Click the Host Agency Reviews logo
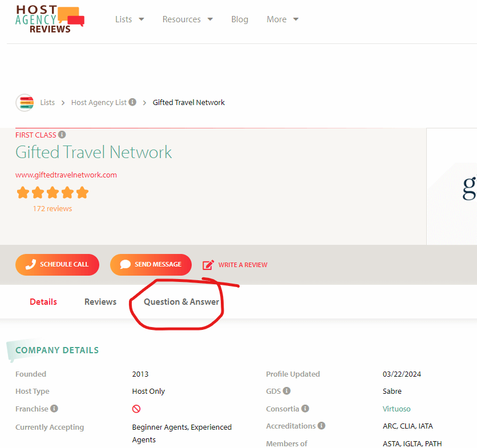 pos(50,19)
